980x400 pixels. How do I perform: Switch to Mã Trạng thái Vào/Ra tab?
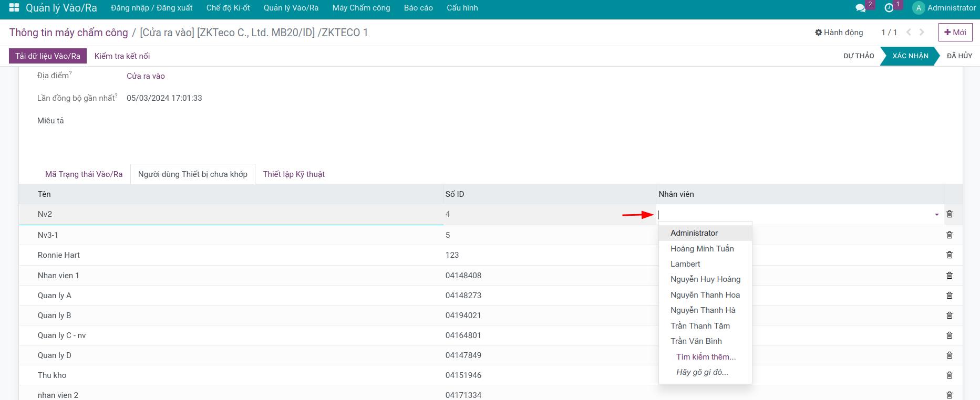[84, 174]
